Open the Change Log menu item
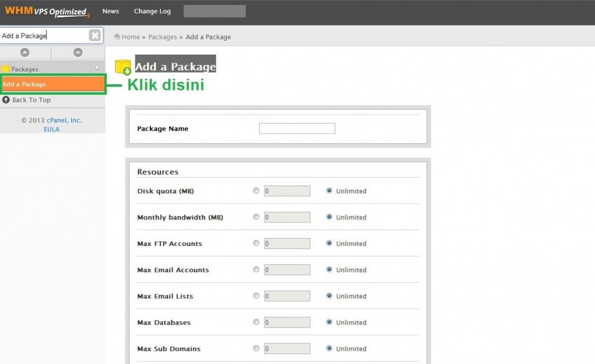Image resolution: width=595 pixels, height=364 pixels. [x=152, y=10]
